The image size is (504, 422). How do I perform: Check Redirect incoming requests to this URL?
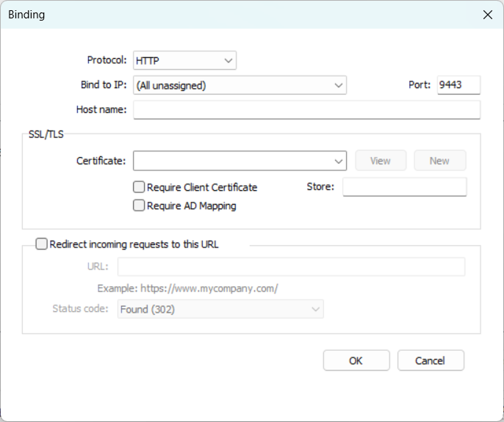(41, 244)
